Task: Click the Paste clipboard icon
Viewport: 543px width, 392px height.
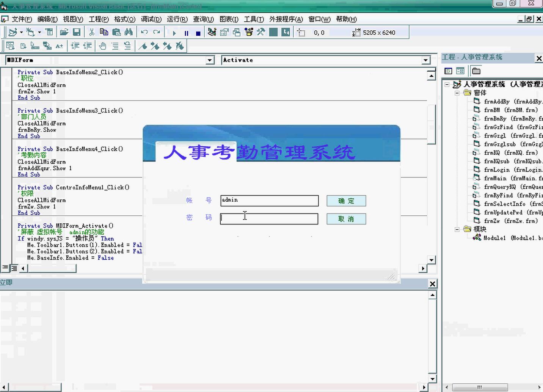Action: pyautogui.click(x=116, y=32)
